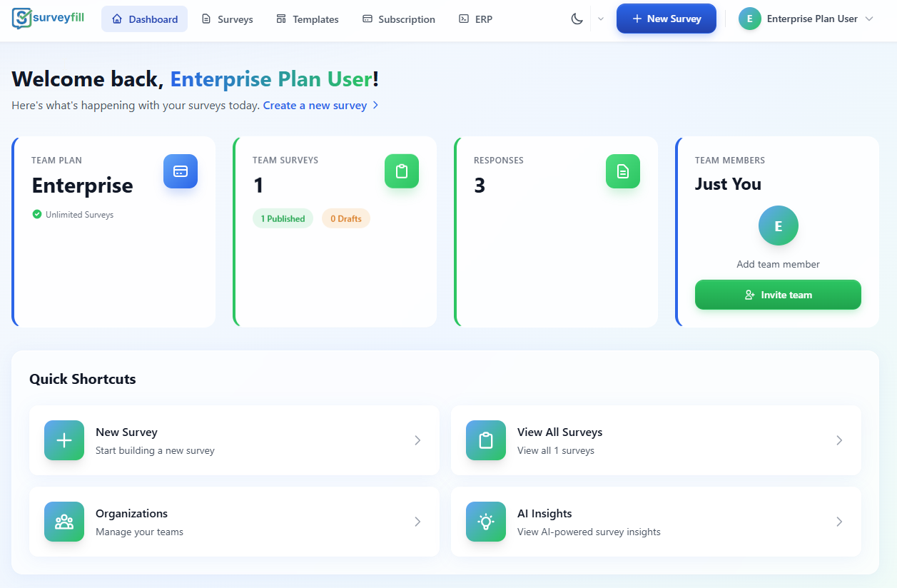The width and height of the screenshot is (897, 588).
Task: Expand the View All Surveys shortcut chevron
Action: click(x=839, y=440)
